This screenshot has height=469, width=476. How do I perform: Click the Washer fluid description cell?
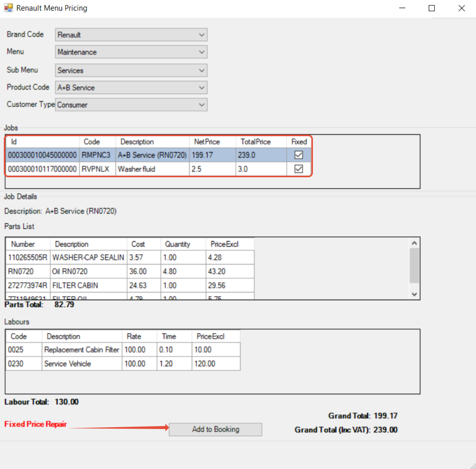point(152,169)
